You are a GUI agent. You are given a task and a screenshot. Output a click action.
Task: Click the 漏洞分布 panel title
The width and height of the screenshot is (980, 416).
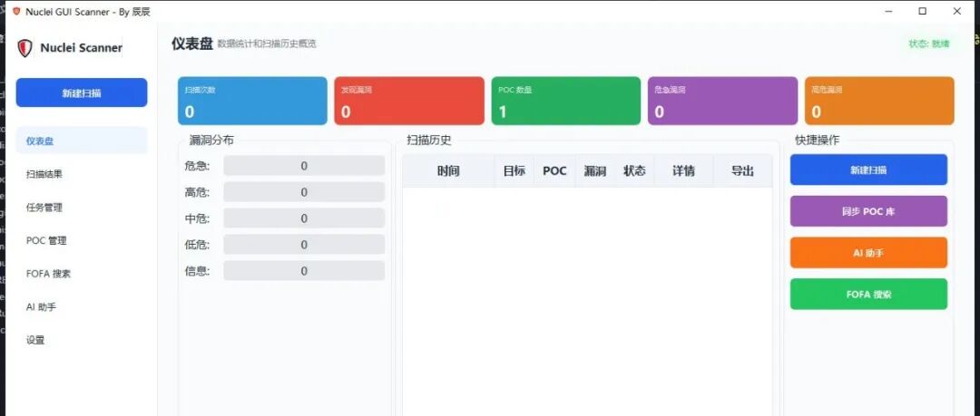point(211,140)
